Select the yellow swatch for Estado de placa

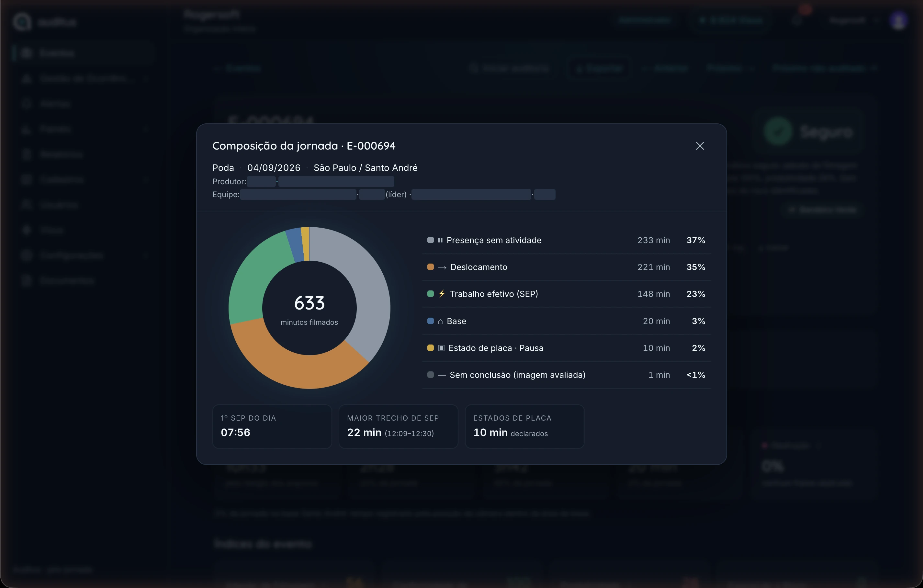coord(431,348)
